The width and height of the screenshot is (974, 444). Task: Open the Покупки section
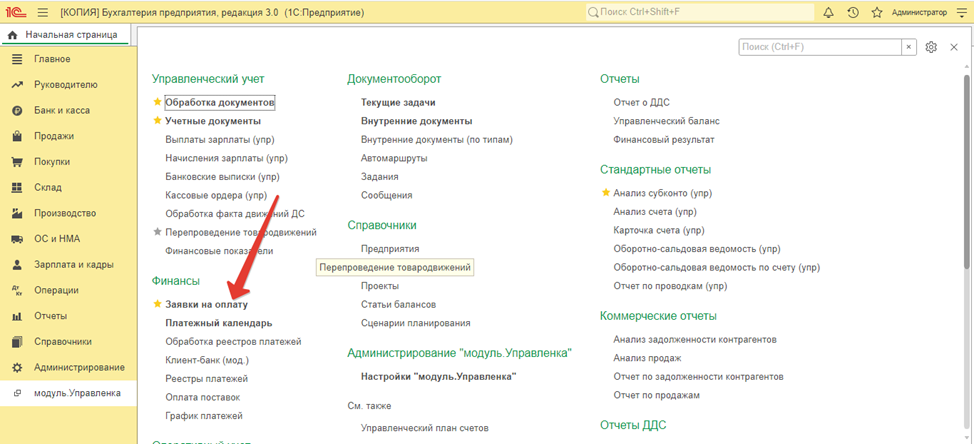68,162
